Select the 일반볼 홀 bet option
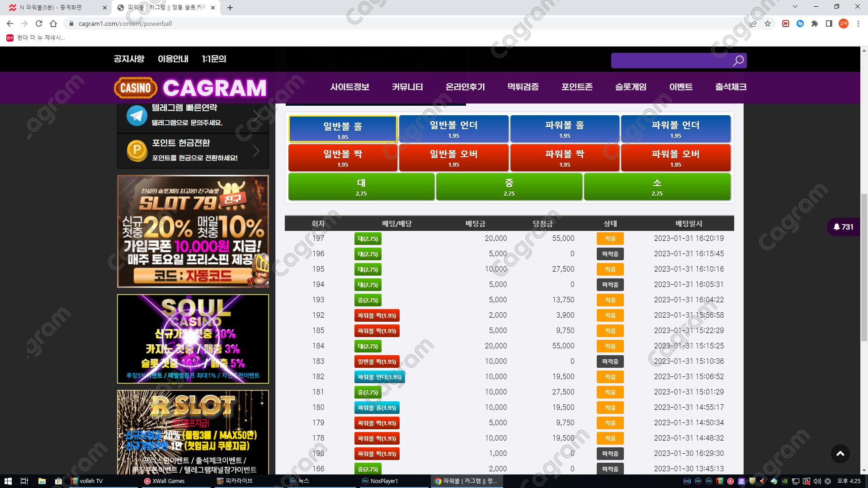868x488 pixels. tap(343, 129)
